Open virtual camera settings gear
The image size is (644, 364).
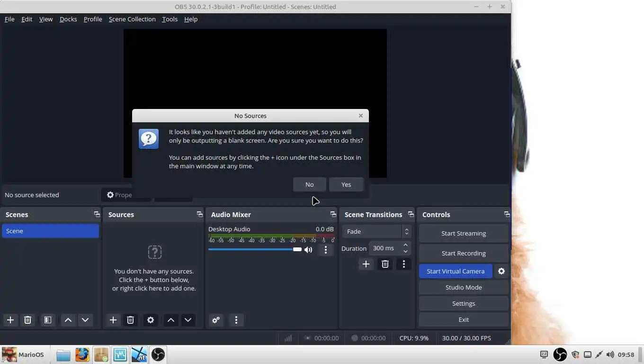pyautogui.click(x=501, y=271)
